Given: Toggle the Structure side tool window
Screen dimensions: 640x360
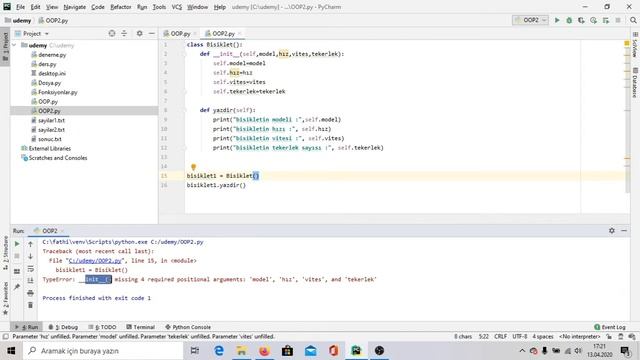Looking at the screenshot, I should tap(5, 253).
